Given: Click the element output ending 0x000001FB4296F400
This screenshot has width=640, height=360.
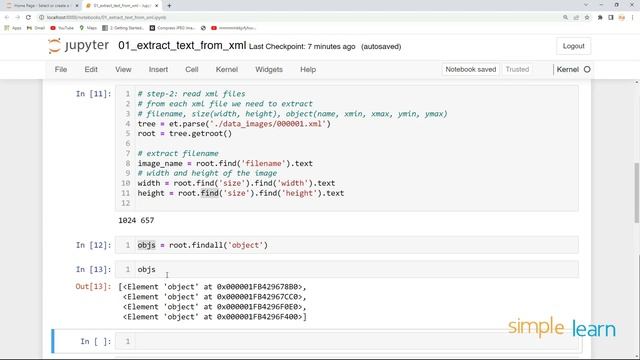Looking at the screenshot, I should click(215, 317).
